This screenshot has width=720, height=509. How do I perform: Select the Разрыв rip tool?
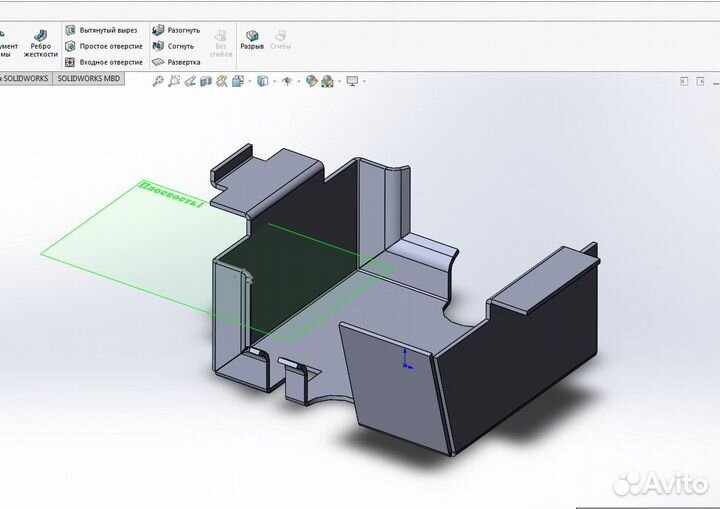coord(252,40)
